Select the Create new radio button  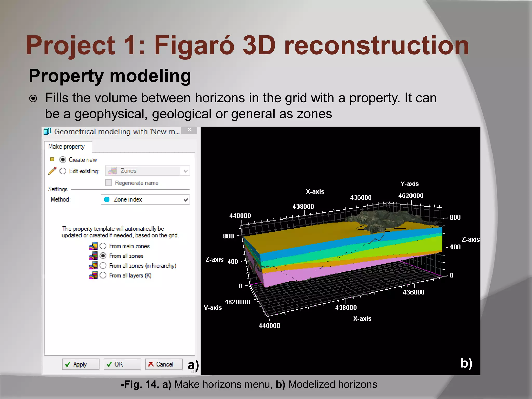click(63, 159)
